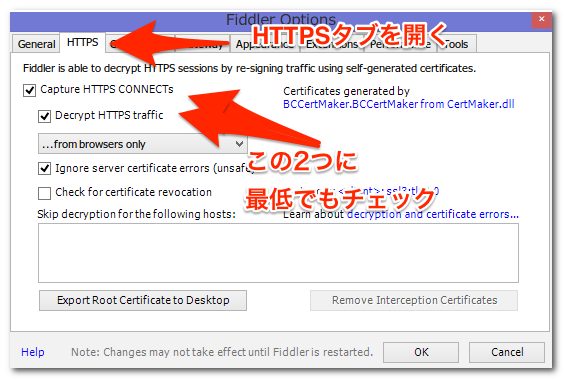Switch to the General tab
Viewport: 563px width, 379px height.
coord(36,44)
